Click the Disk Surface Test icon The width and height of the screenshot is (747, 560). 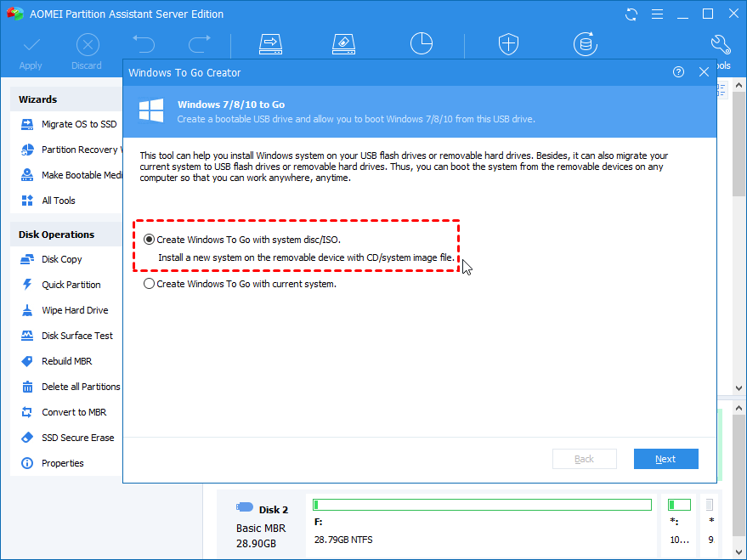[x=27, y=336]
